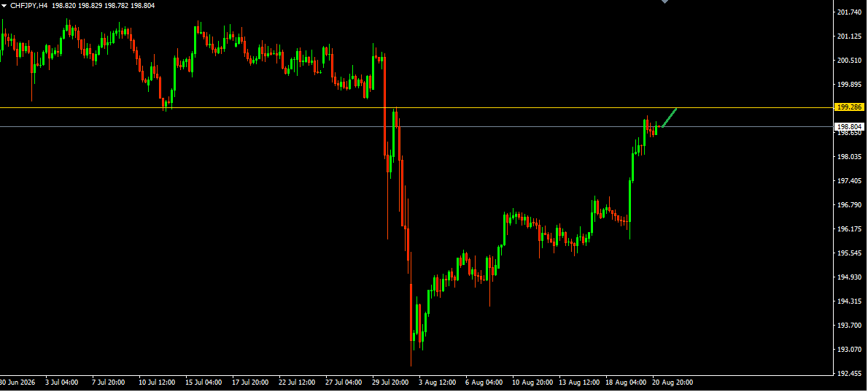Click the 10 Jul 12:00 time label
The image size is (868, 392).
157,383
